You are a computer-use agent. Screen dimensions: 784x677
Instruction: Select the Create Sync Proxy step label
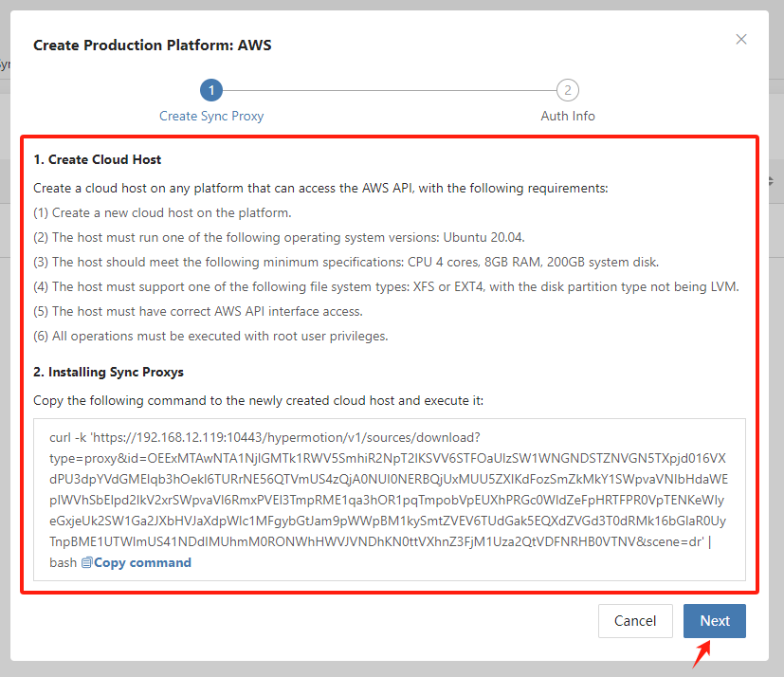click(x=211, y=116)
